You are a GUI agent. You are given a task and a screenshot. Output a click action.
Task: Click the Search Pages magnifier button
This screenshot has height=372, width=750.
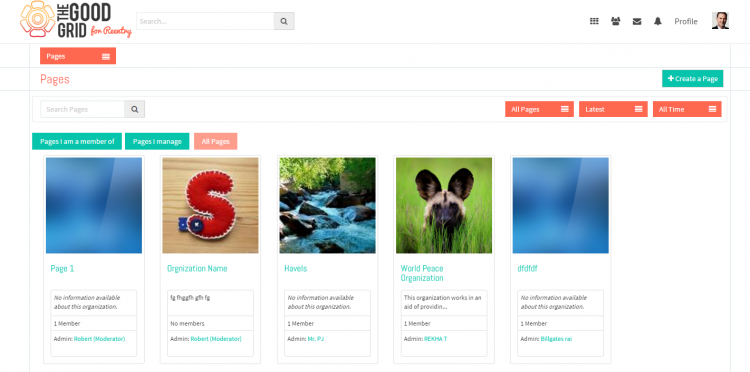point(134,109)
